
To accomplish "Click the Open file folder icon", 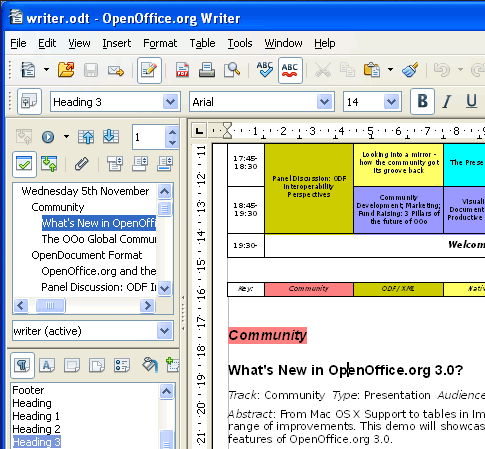I will [66, 70].
